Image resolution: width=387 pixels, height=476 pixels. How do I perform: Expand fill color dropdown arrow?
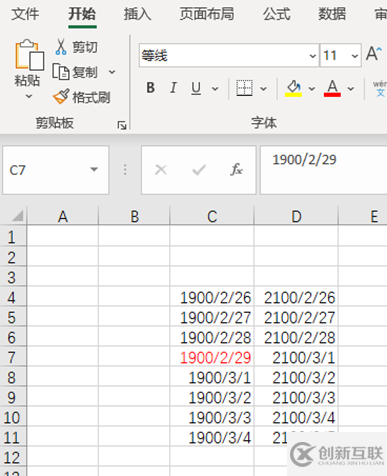pos(312,89)
